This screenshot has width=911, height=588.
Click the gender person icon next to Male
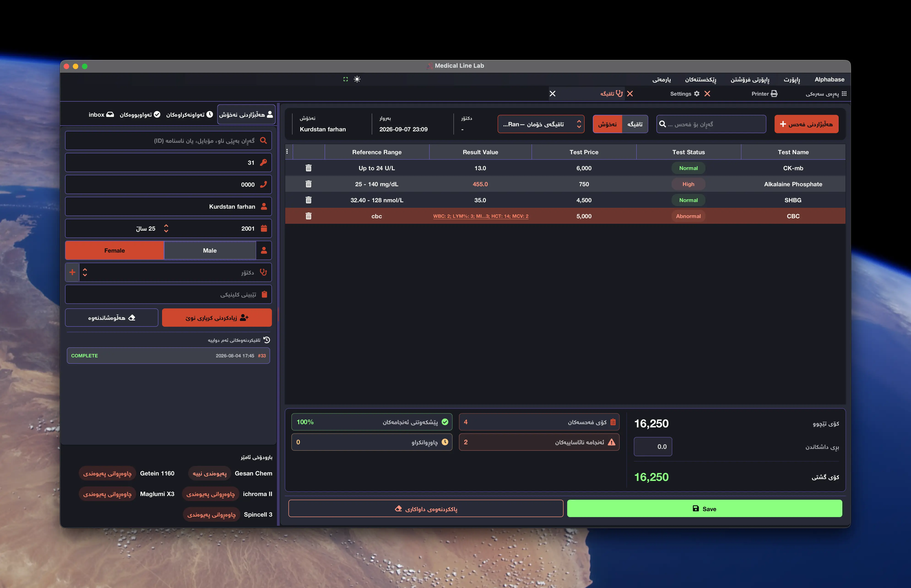pos(263,251)
